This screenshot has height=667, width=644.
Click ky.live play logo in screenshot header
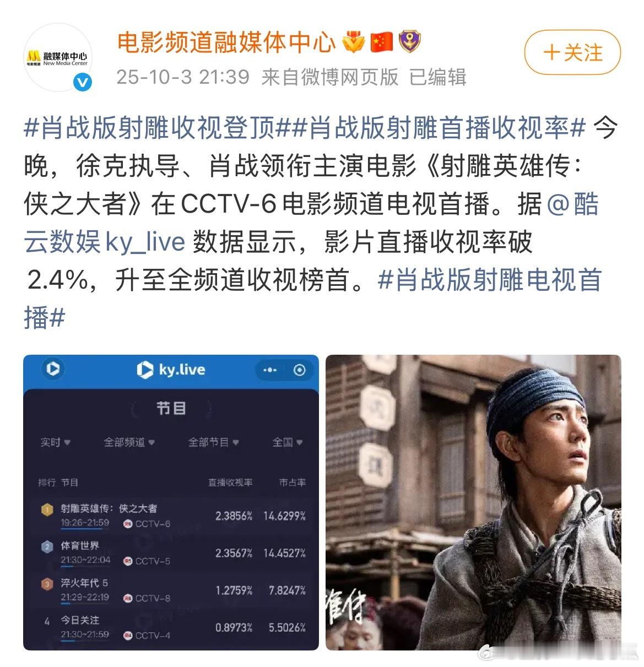point(53,368)
